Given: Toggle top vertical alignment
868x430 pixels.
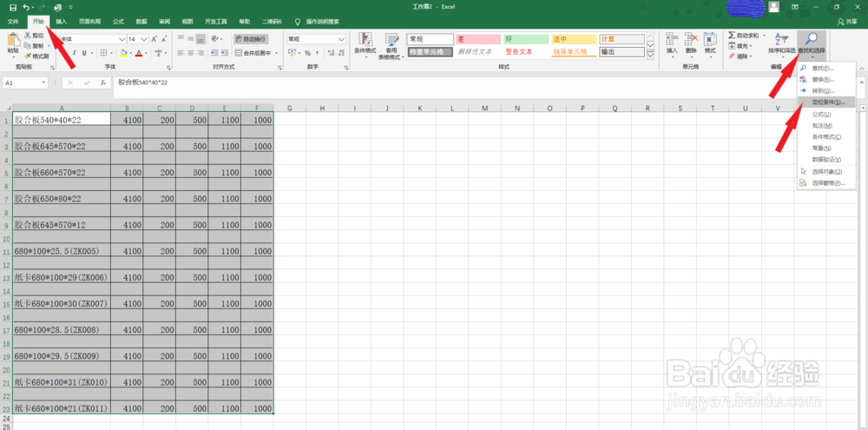Looking at the screenshot, I should [180, 39].
